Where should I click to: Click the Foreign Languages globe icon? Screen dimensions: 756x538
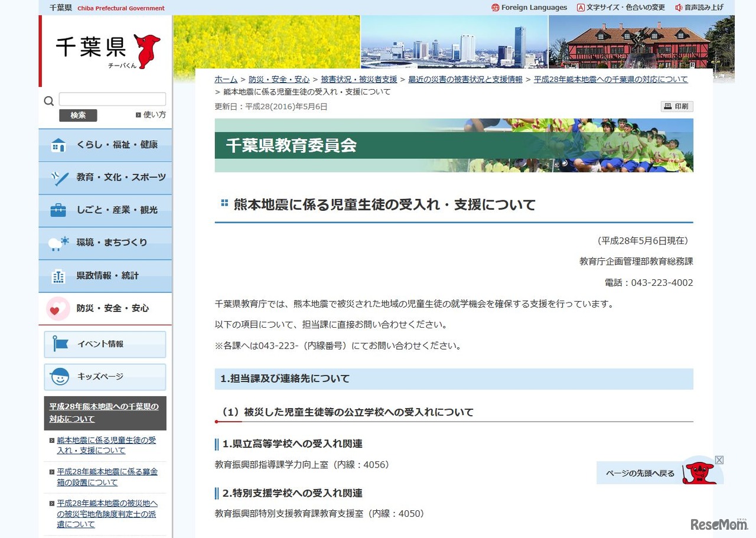495,7
